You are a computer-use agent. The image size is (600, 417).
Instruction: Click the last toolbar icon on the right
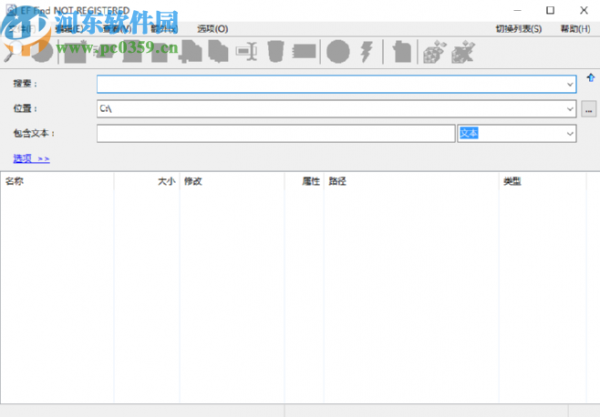[462, 49]
